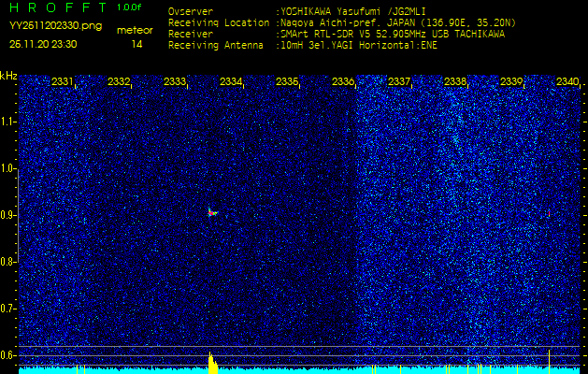Click the meteor count label
Viewport: 588px width, 374px height.
(x=135, y=30)
